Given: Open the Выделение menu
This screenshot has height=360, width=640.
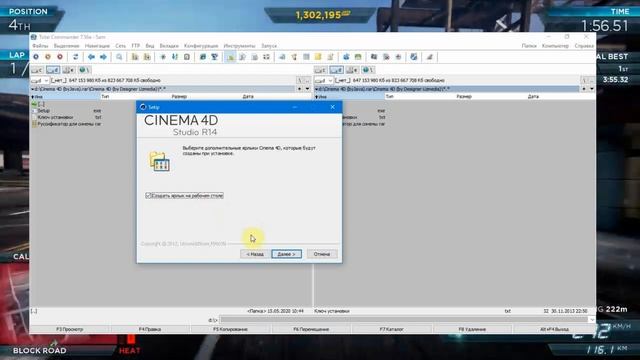Looking at the screenshot, I should click(67, 46).
